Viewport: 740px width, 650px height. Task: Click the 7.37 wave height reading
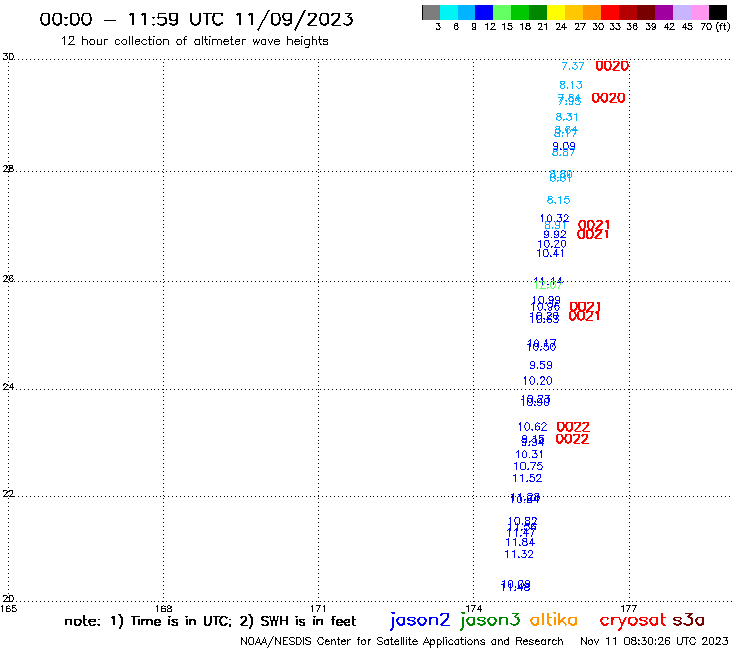click(x=572, y=66)
